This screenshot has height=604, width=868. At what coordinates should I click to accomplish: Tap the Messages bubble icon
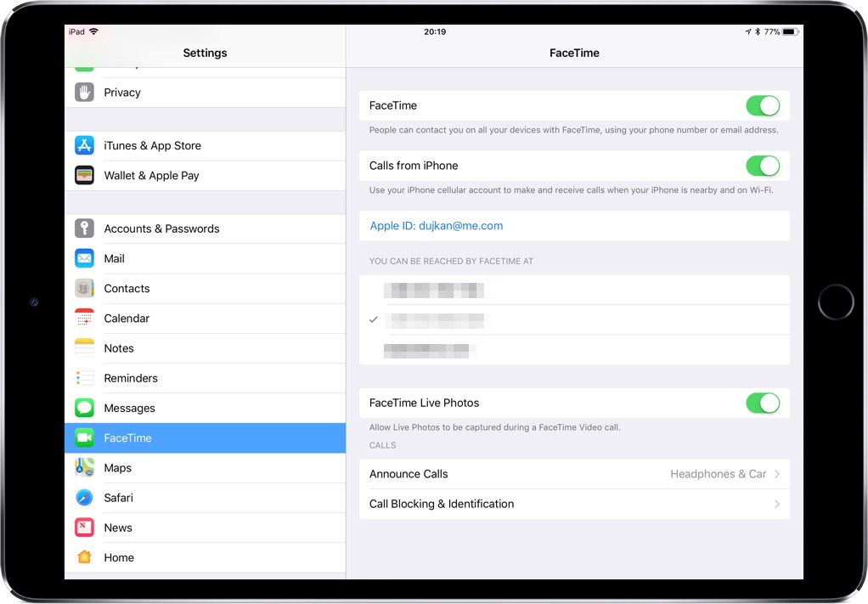pos(84,408)
